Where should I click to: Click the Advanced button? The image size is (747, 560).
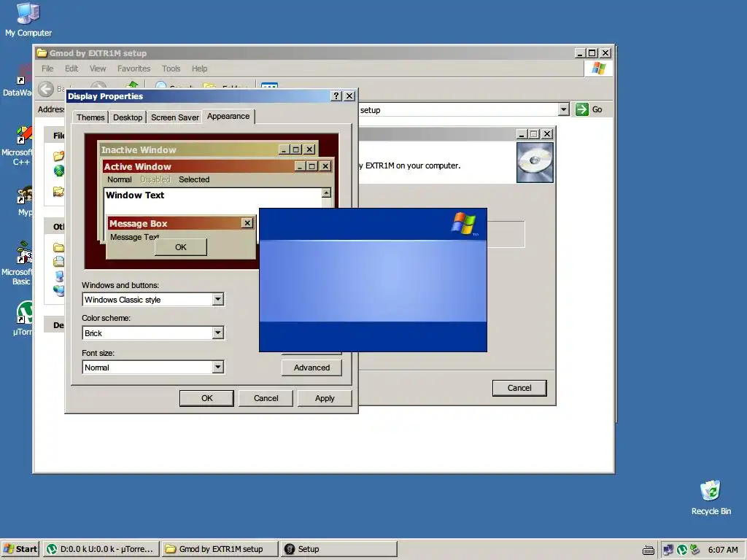click(311, 367)
